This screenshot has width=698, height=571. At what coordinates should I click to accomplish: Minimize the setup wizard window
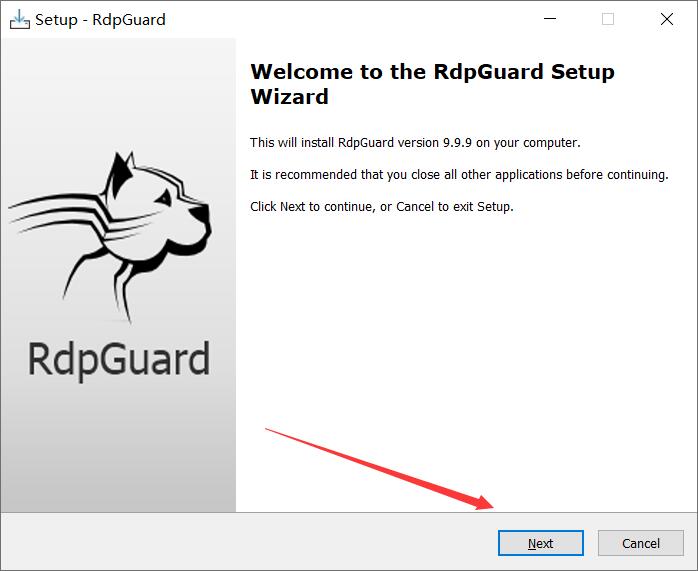click(550, 19)
